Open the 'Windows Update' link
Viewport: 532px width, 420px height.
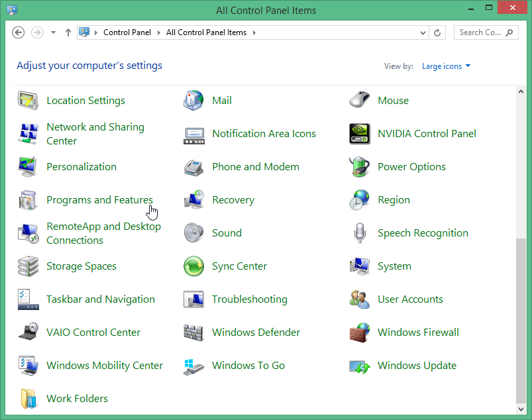(417, 366)
